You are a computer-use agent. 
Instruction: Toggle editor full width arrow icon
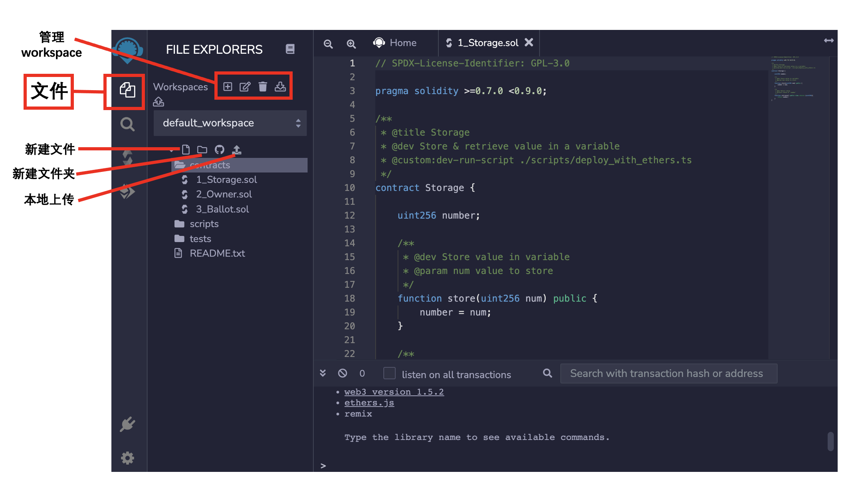(x=829, y=41)
